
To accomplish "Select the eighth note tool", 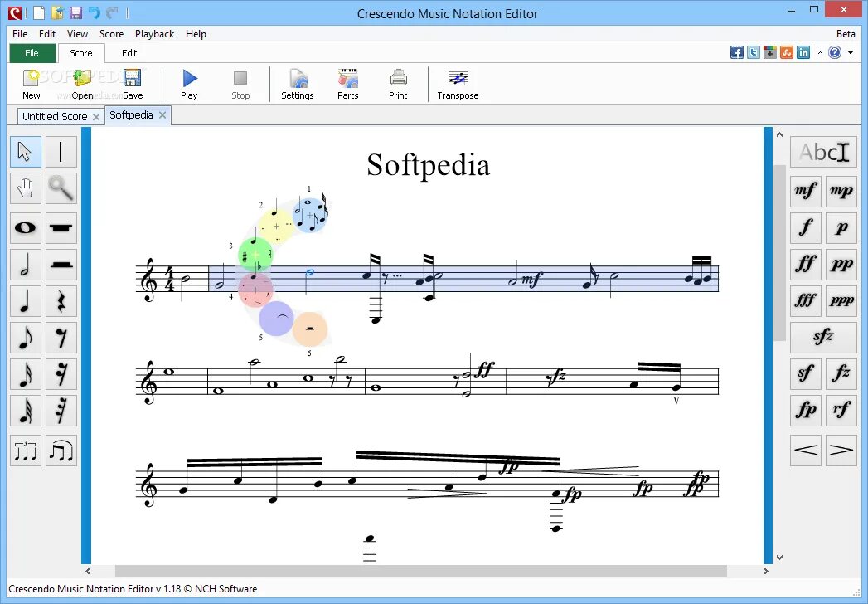I will tap(26, 338).
